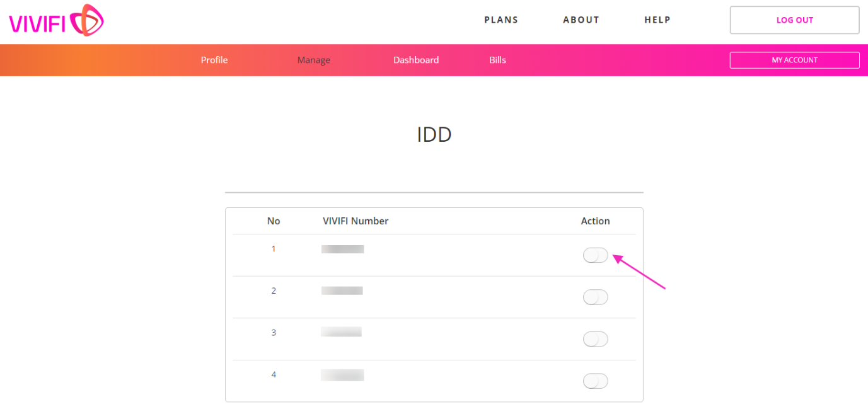
Task: Click the blurred VIVIFI number in row 2
Action: [x=342, y=290]
